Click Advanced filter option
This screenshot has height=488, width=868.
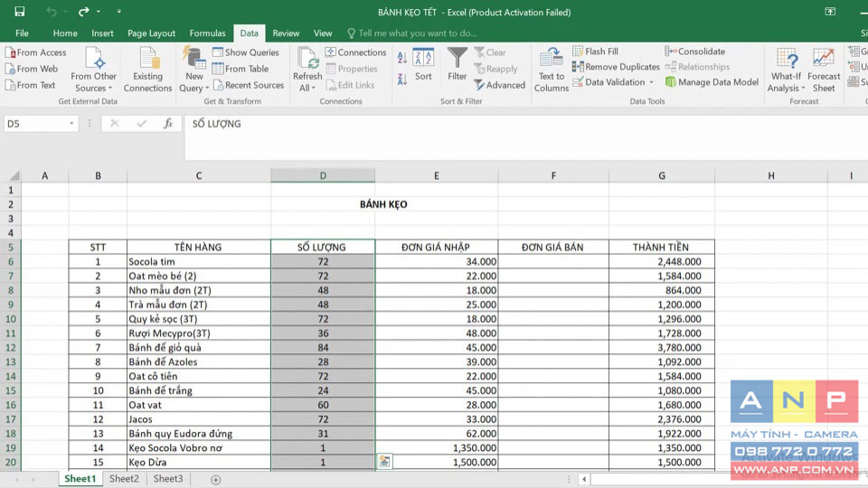499,85
